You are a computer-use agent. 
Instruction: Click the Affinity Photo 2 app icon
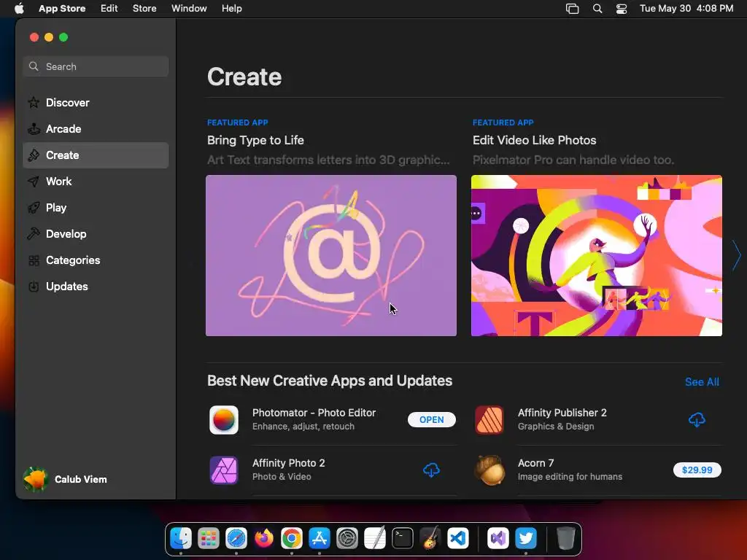224,470
